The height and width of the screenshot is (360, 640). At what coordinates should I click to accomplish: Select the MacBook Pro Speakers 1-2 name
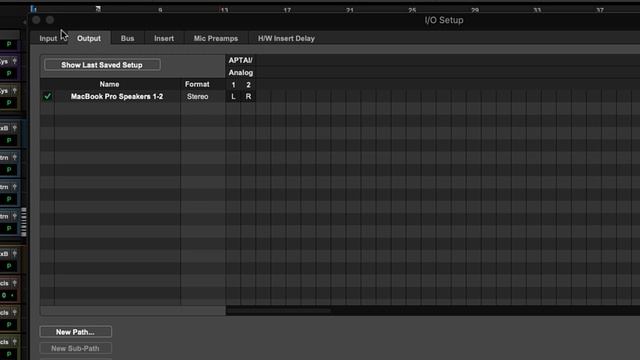tap(117, 97)
